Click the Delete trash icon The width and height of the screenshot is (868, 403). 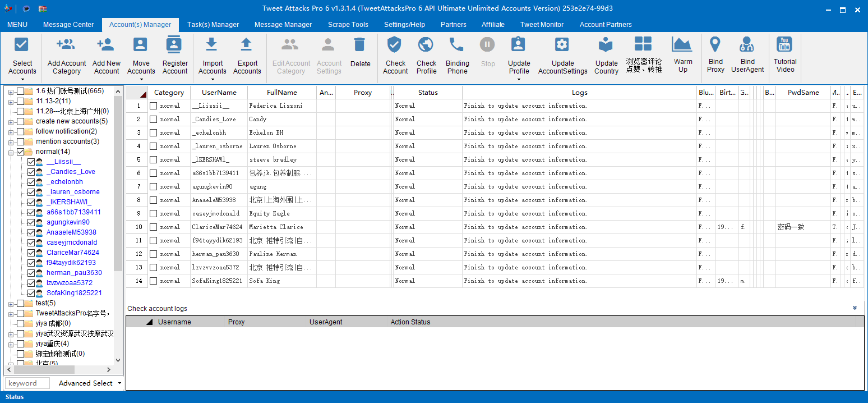pyautogui.click(x=360, y=45)
